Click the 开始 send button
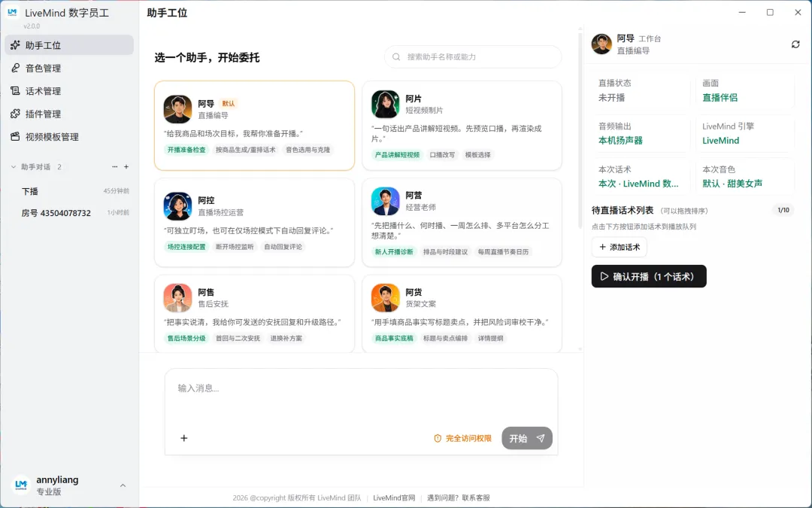Screen dimensions: 812x508 pos(526,438)
